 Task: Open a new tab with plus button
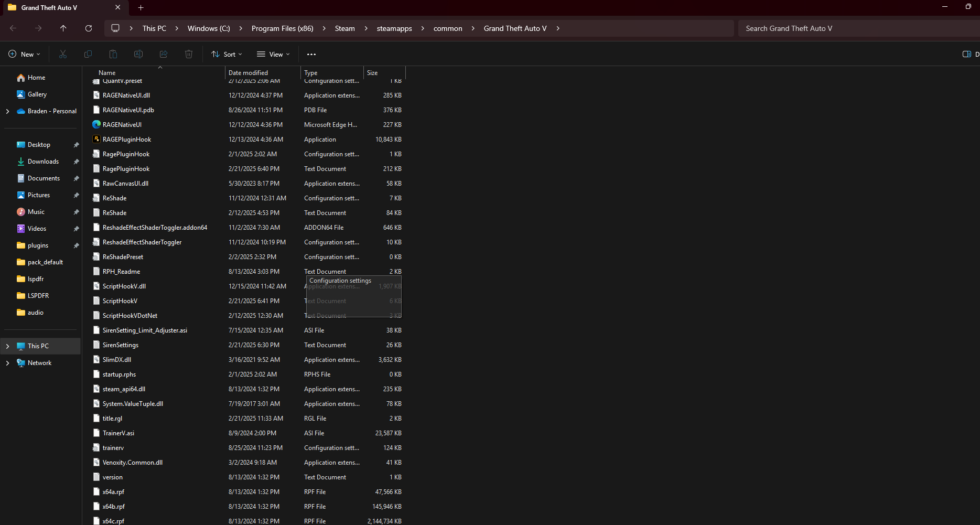141,7
